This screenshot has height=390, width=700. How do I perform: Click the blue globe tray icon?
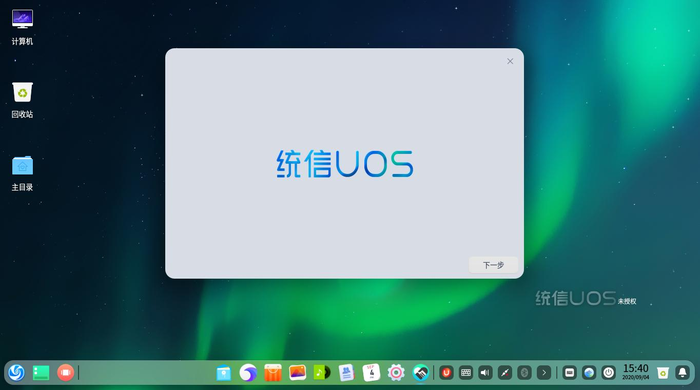click(589, 373)
